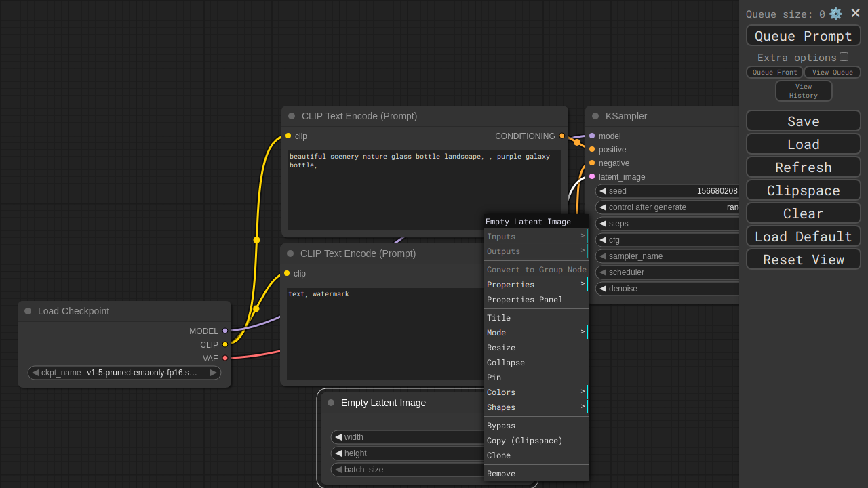
Task: Decrease seed value with left arrow
Action: (603, 191)
